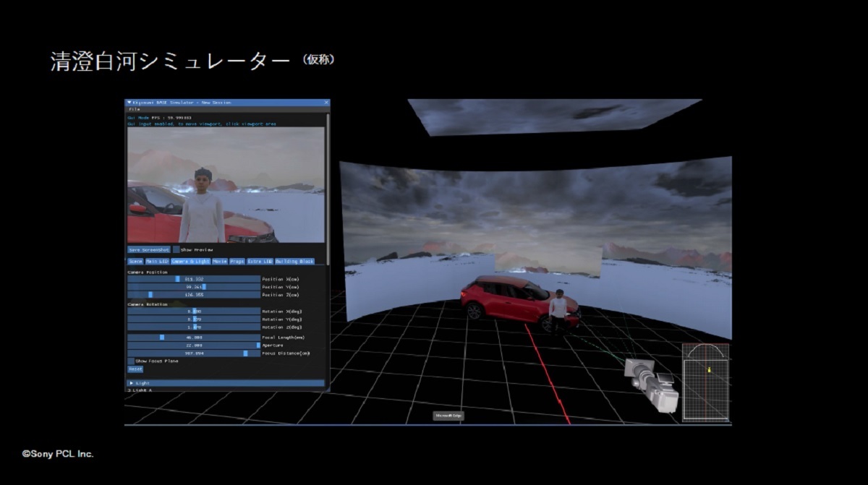Click the Camera Rotation heading

[x=148, y=304]
